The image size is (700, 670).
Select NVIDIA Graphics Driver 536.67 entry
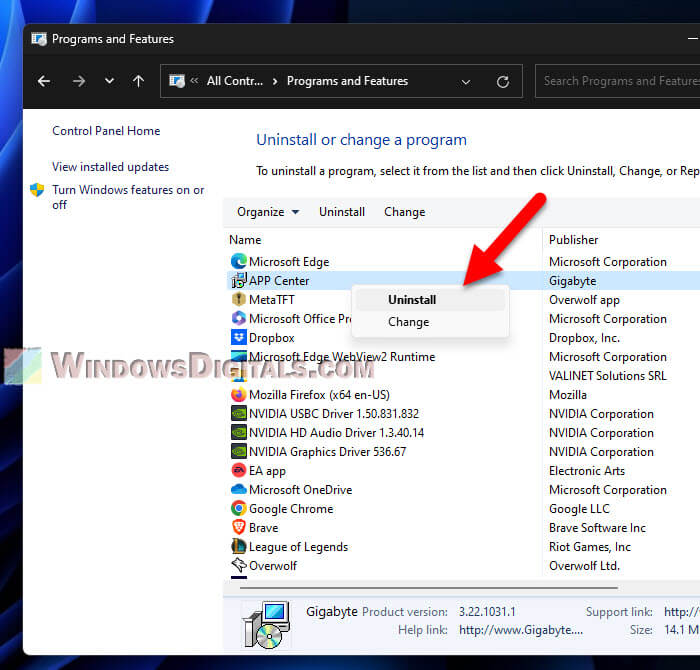point(328,452)
